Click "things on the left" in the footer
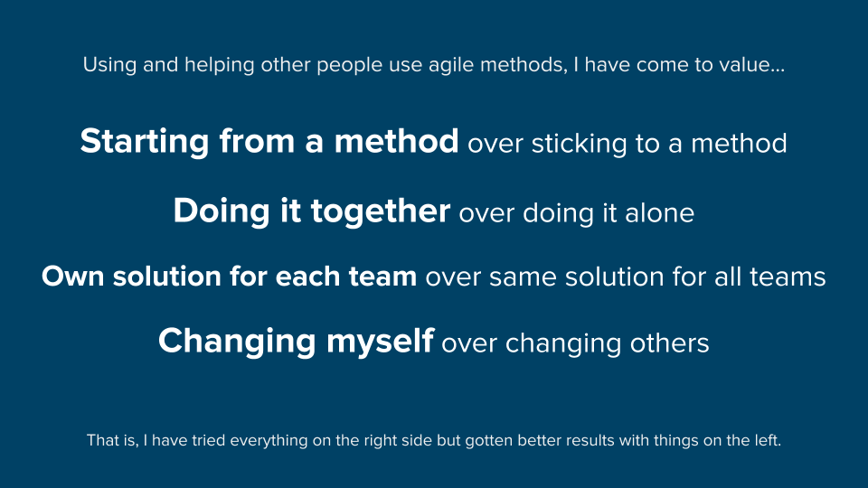This screenshot has width=868, height=488. (x=722, y=441)
